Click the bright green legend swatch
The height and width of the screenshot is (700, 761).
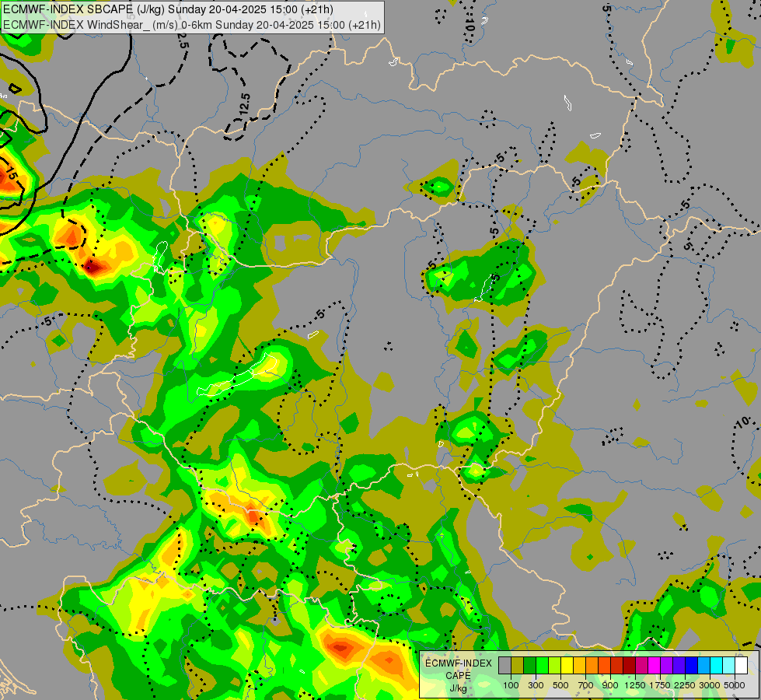(542, 666)
